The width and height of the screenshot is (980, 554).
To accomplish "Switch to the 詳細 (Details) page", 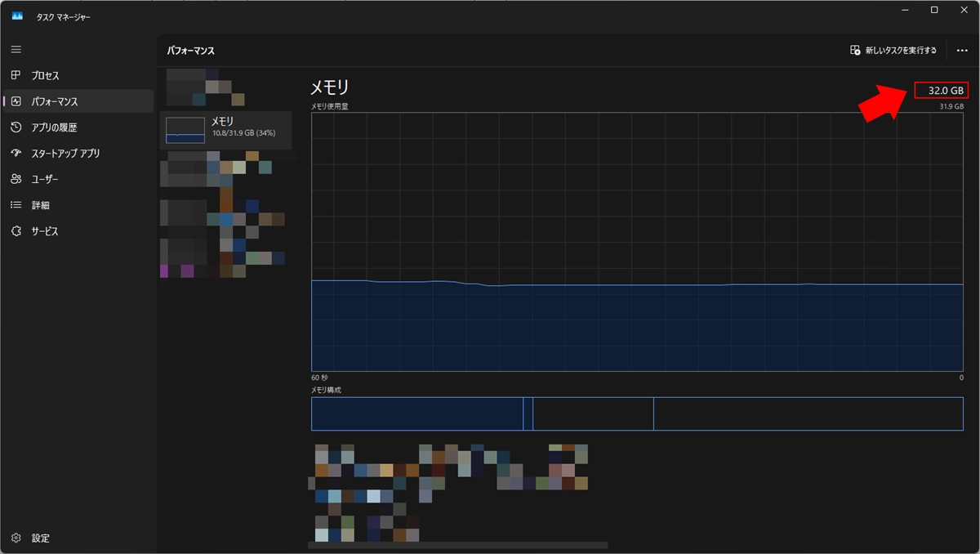I will (x=40, y=206).
